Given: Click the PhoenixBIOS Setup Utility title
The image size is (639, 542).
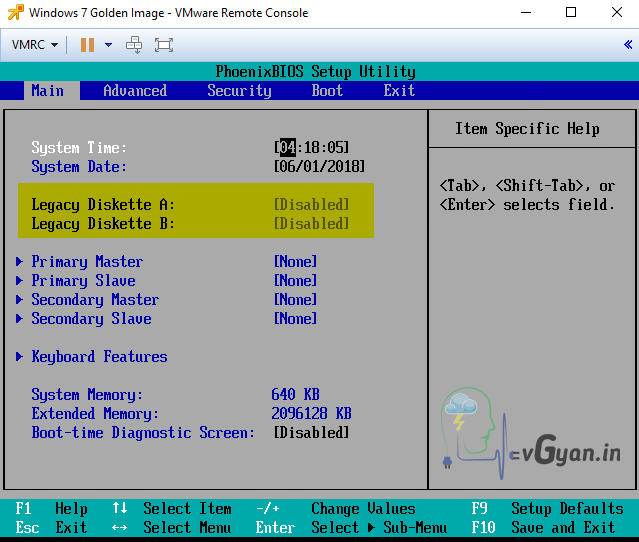Looking at the screenshot, I should [x=316, y=72].
